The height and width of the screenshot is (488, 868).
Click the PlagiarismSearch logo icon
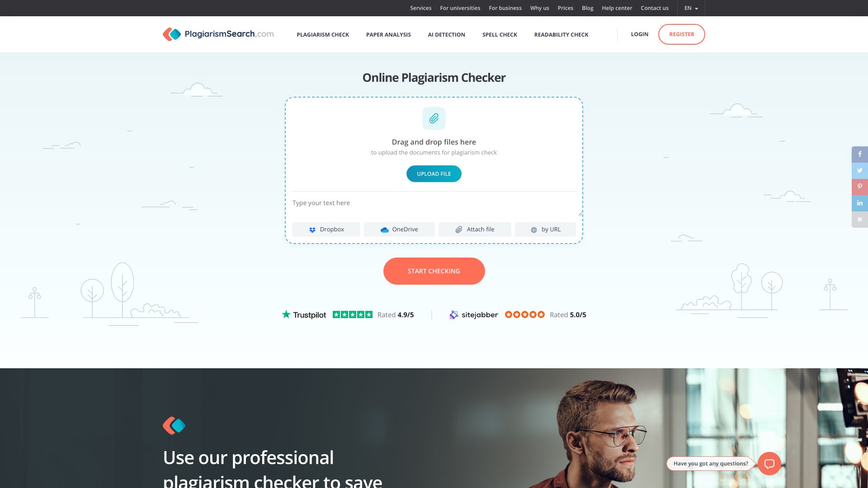172,34
